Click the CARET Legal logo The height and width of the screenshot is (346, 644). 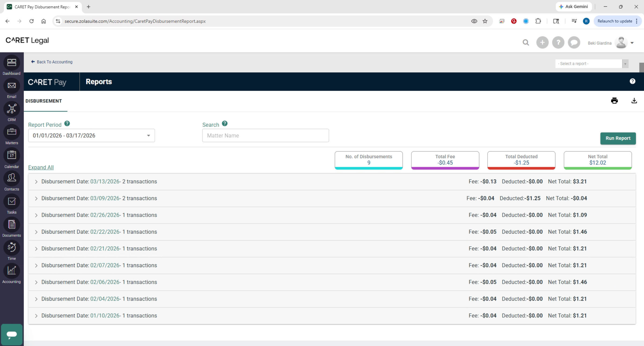pos(27,41)
